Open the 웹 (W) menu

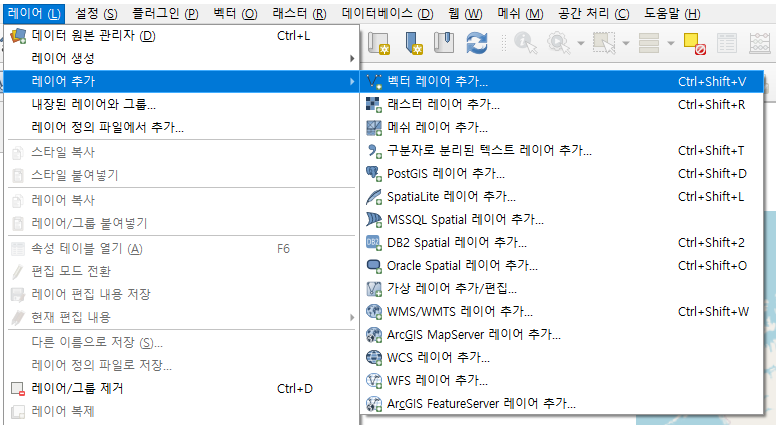pyautogui.click(x=465, y=13)
